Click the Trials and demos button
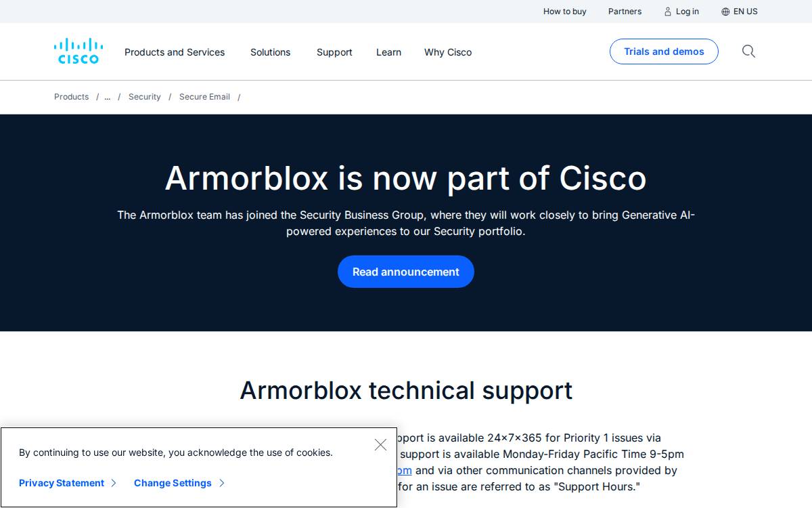Image resolution: width=812 pixels, height=508 pixels. pos(664,51)
